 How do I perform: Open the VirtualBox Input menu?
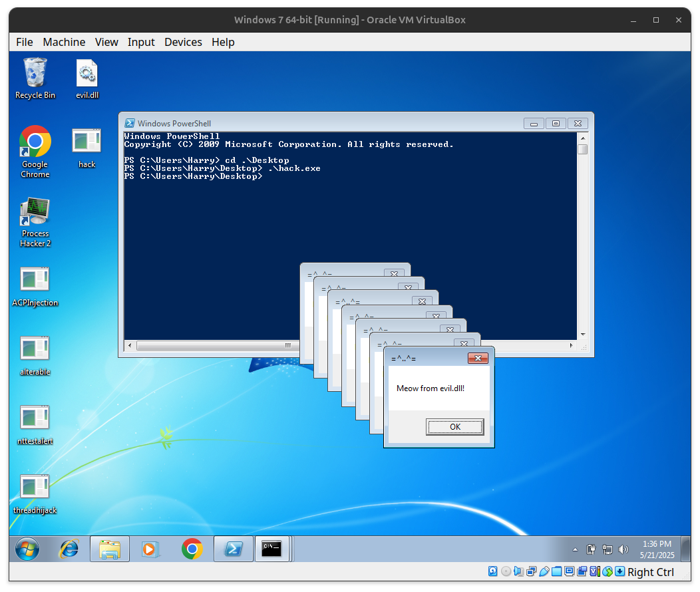(141, 42)
